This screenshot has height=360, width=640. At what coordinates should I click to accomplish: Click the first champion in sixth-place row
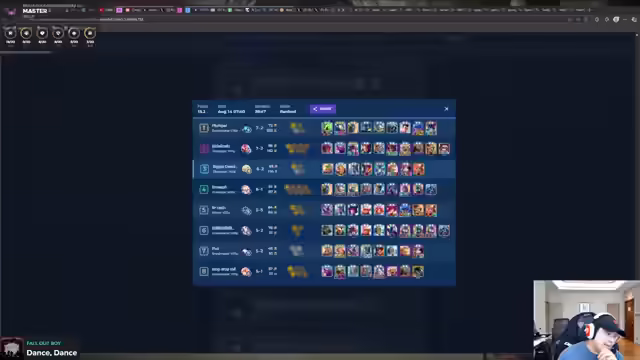tap(327, 231)
